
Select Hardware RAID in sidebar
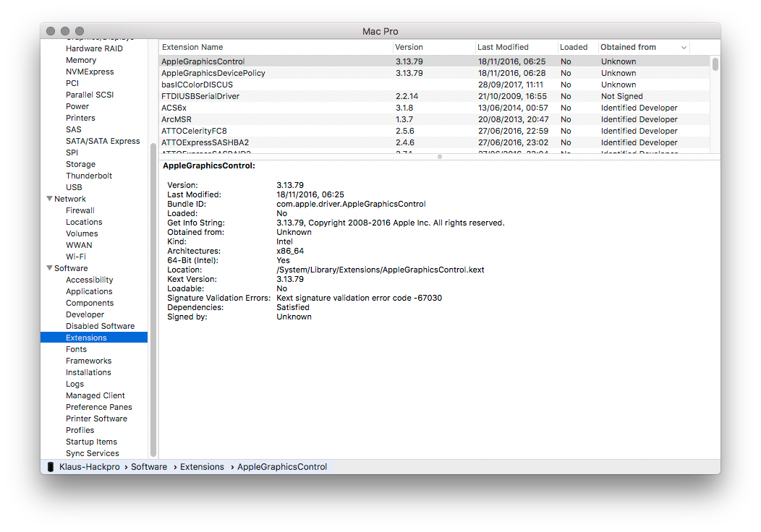94,48
